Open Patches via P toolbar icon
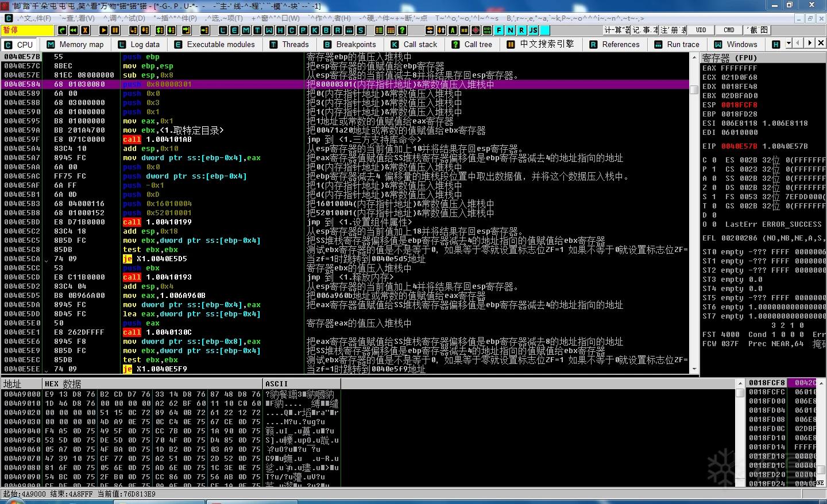The width and height of the screenshot is (827, 504). [303, 30]
